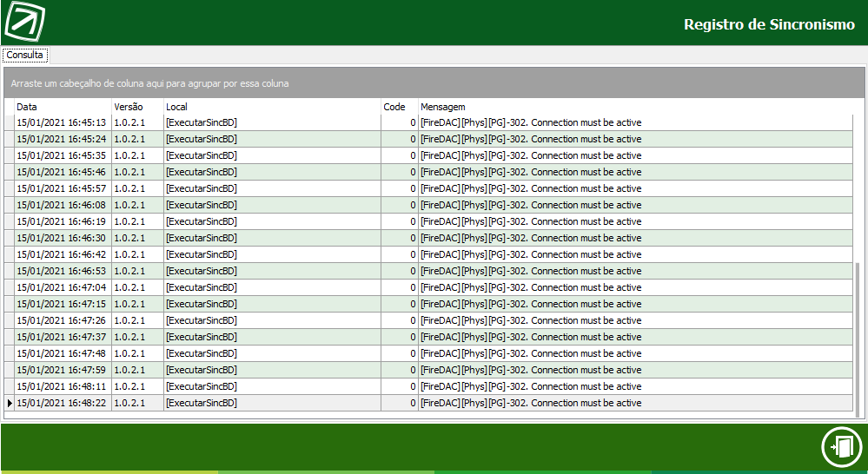Click the exit door icon button
The image size is (868, 474).
[x=842, y=446]
